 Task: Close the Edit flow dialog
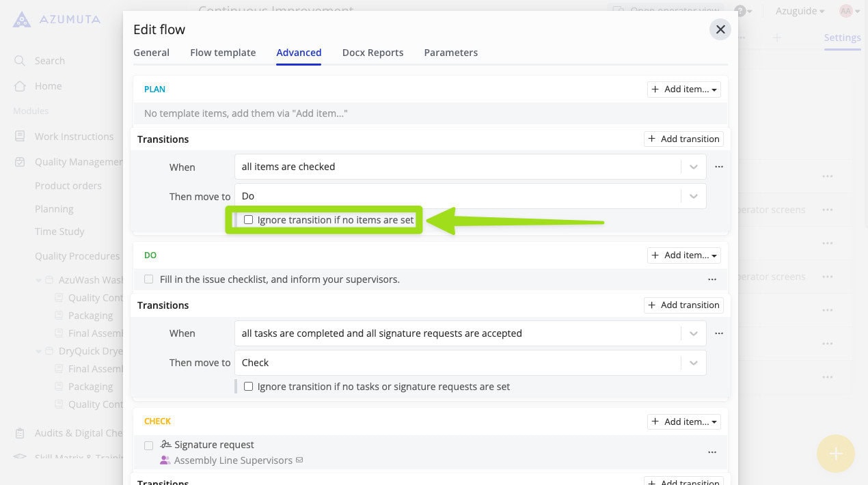pyautogui.click(x=720, y=30)
